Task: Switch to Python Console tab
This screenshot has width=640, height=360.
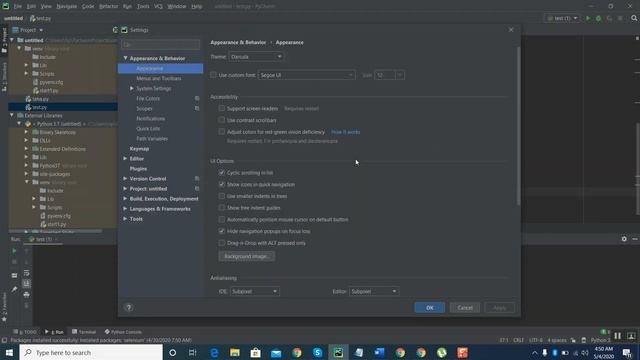Action: pyautogui.click(x=123, y=332)
